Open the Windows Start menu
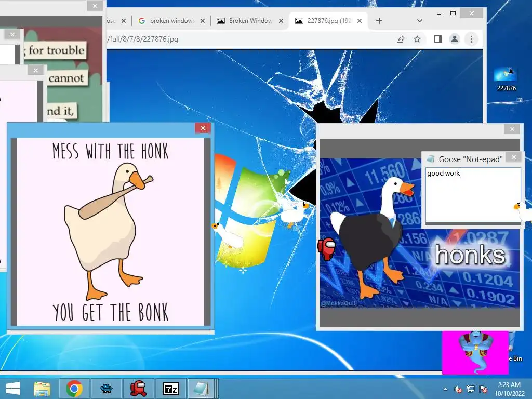The image size is (532, 399). (x=13, y=389)
